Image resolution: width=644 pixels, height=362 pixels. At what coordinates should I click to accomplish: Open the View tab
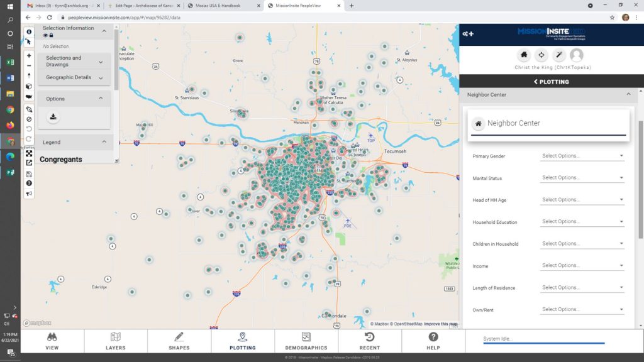pyautogui.click(x=52, y=341)
